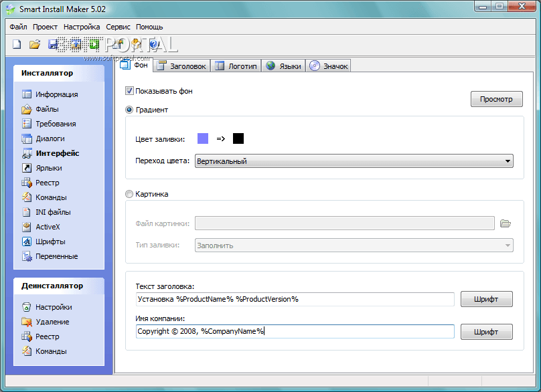The height and width of the screenshot is (392, 541).
Task: Click the Просмотр preview button
Action: 497,99
